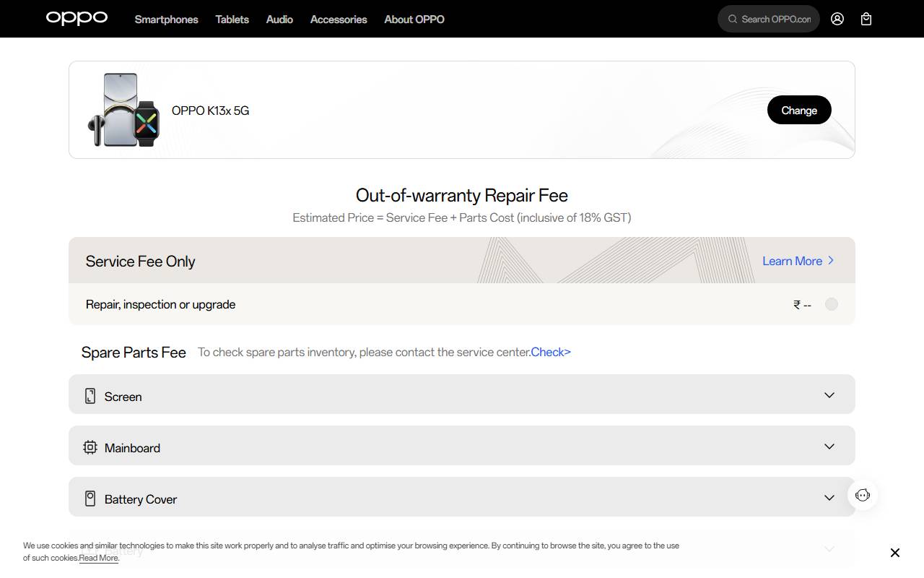Open the chat support bot icon
924x578 pixels.
tap(863, 495)
